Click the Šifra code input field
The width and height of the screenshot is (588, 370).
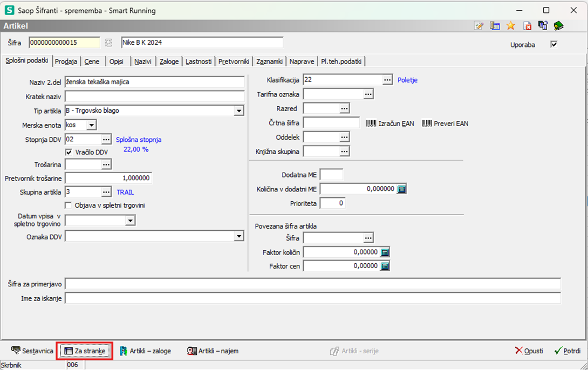coord(65,43)
